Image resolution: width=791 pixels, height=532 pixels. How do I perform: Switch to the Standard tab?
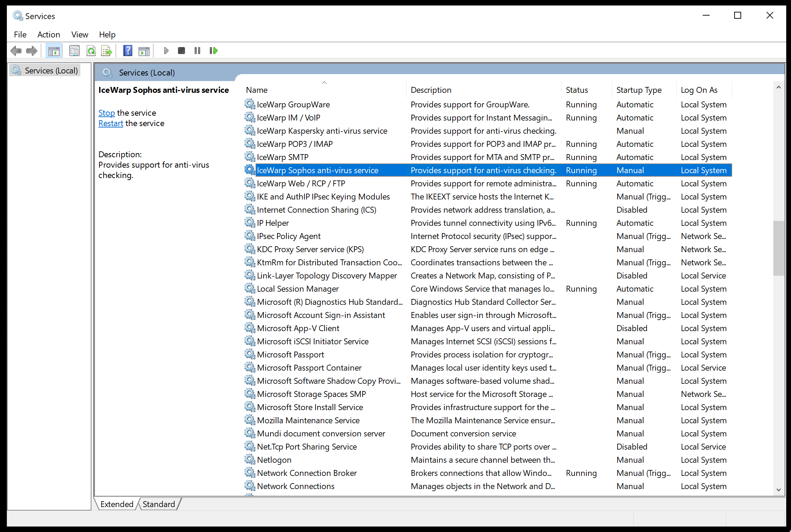pyautogui.click(x=159, y=504)
